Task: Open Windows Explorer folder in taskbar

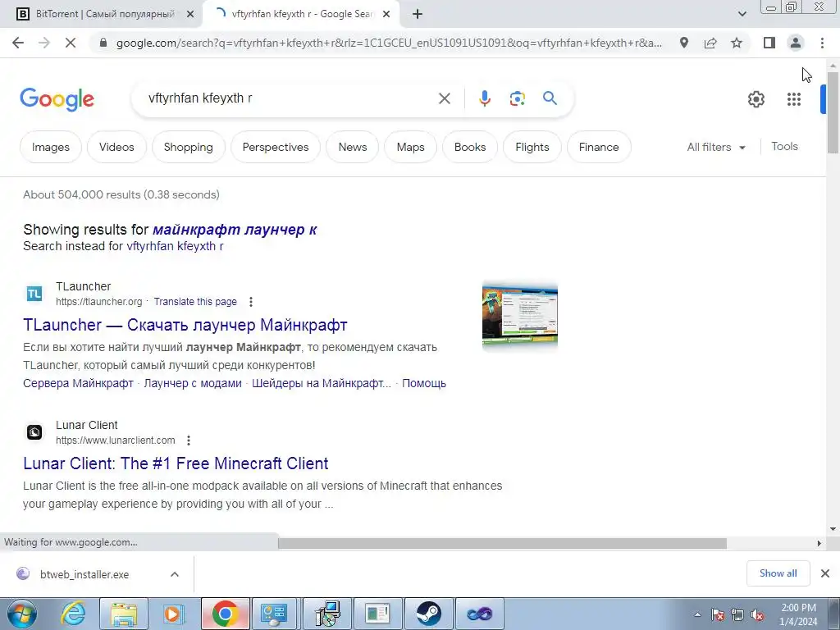Action: click(124, 614)
